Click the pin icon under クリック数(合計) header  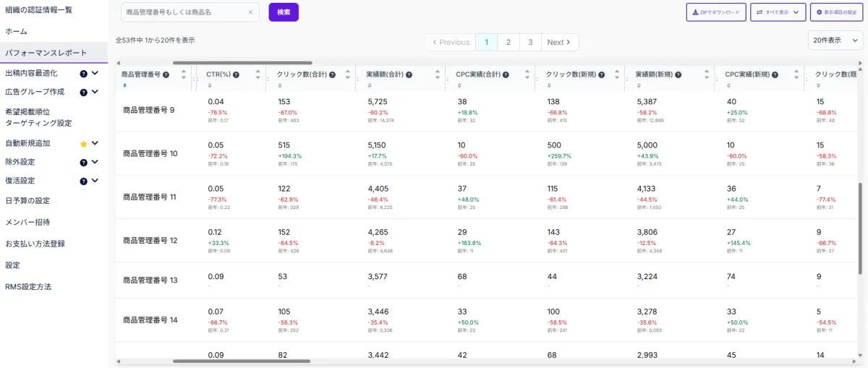[x=280, y=85]
